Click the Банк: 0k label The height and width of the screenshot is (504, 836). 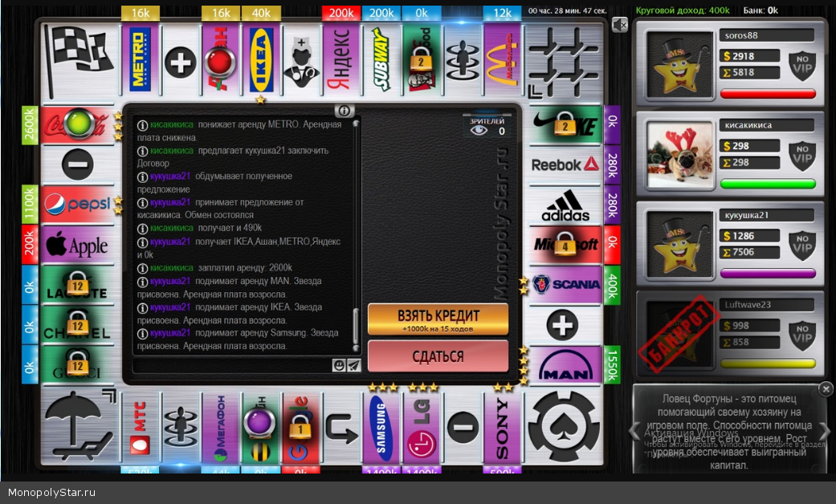761,10
